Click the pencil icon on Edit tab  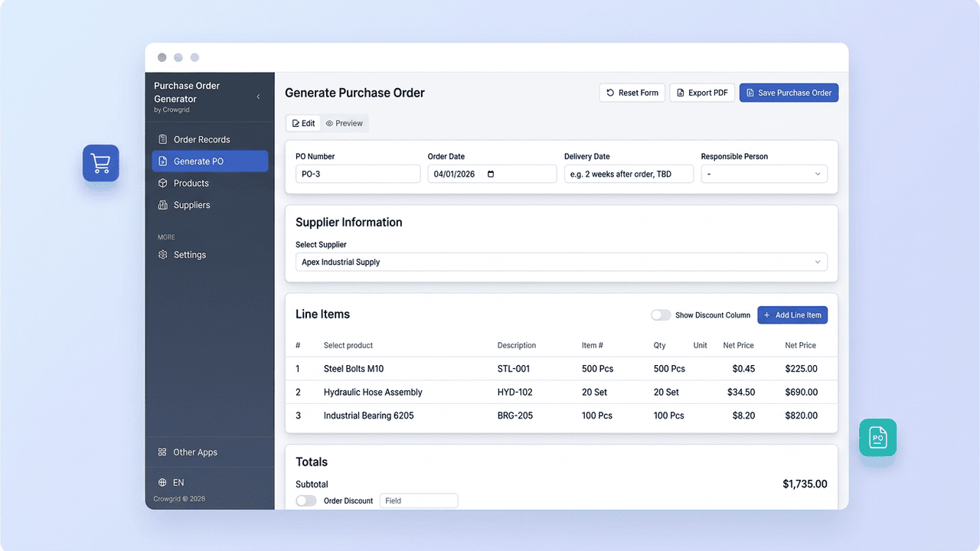tap(296, 123)
